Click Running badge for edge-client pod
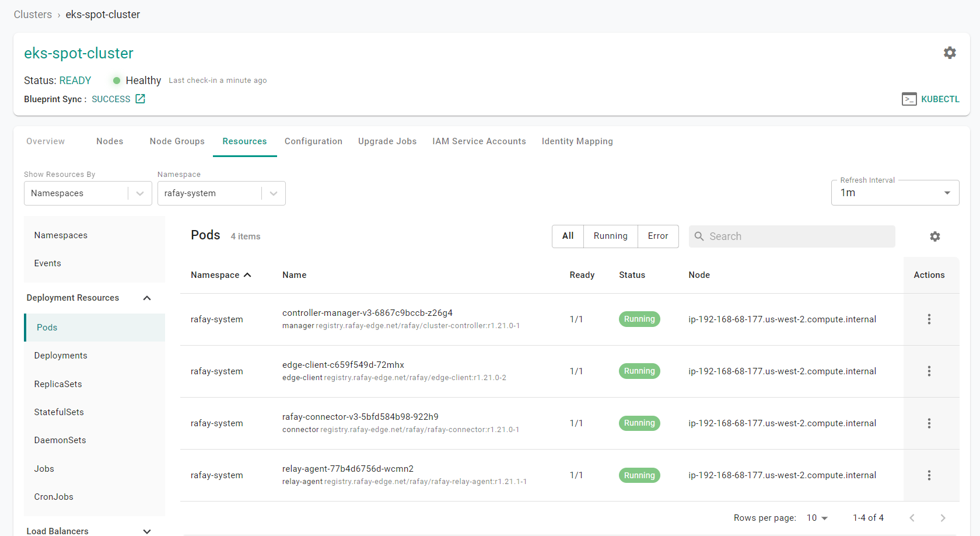This screenshot has height=536, width=980. 639,371
